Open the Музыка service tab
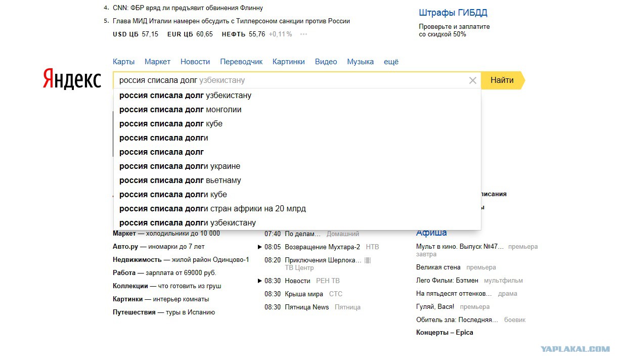Viewport: 623px width, 364px height. [361, 62]
